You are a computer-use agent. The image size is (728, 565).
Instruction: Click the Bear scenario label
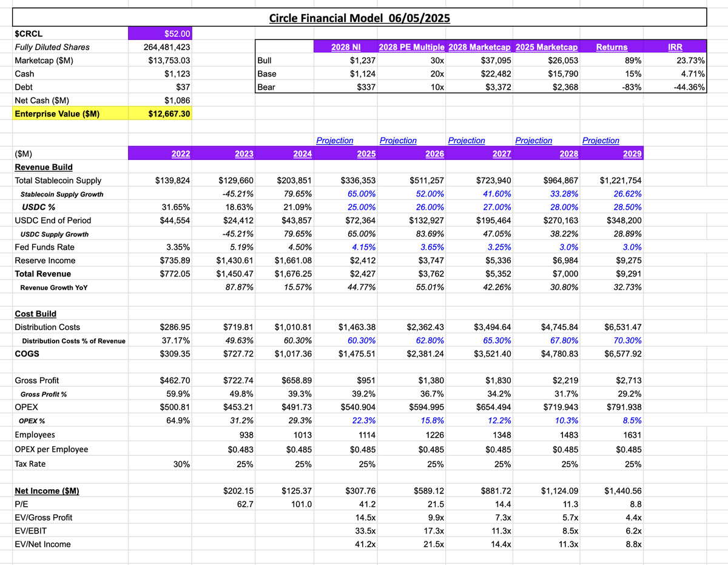[x=266, y=87]
